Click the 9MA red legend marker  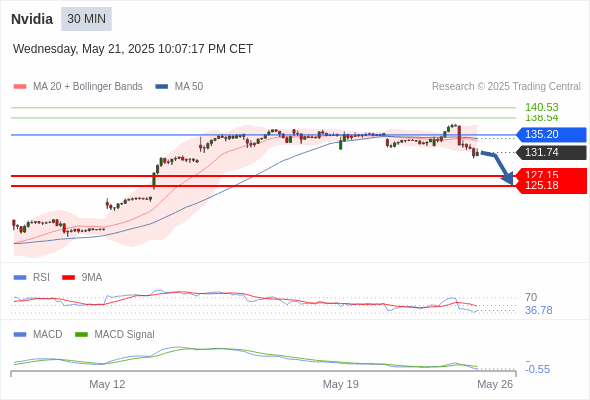[x=68, y=278]
